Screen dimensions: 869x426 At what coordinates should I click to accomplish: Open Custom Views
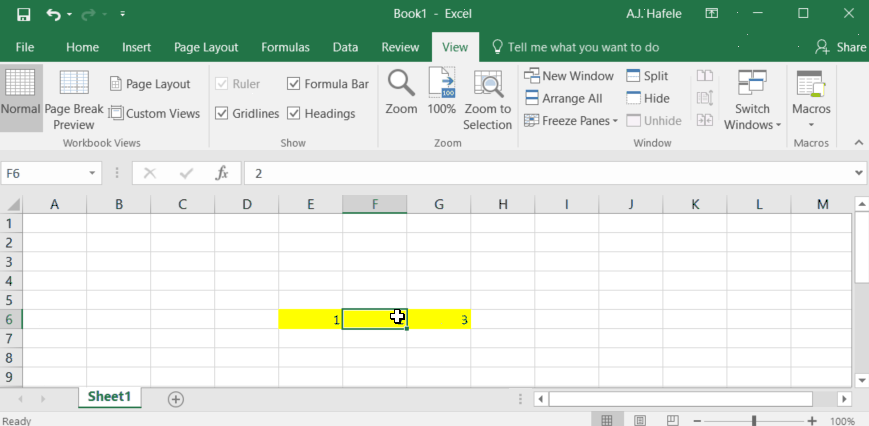tap(155, 114)
